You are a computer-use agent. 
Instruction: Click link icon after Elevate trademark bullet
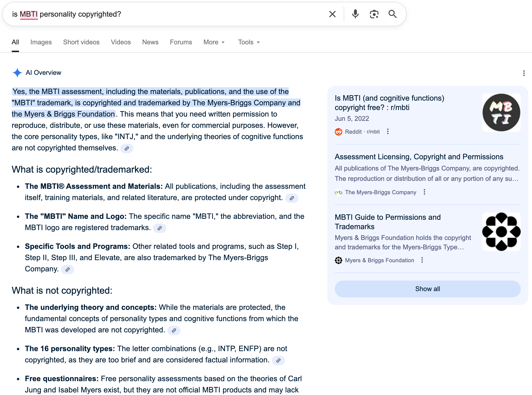click(x=67, y=270)
